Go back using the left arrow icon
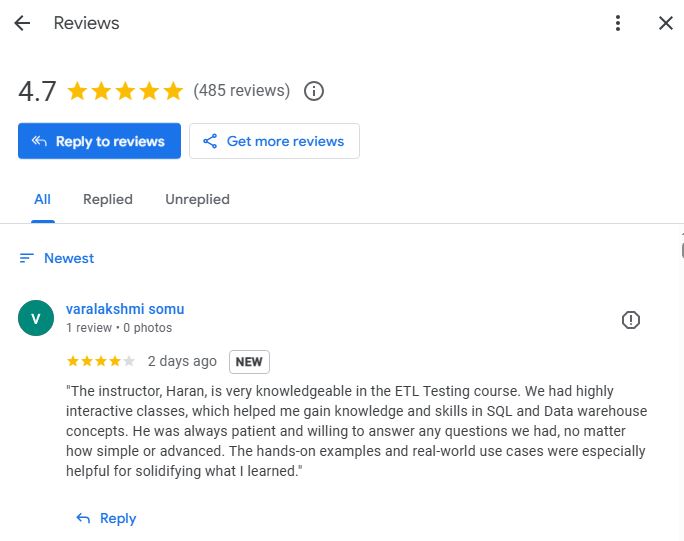 [x=22, y=23]
